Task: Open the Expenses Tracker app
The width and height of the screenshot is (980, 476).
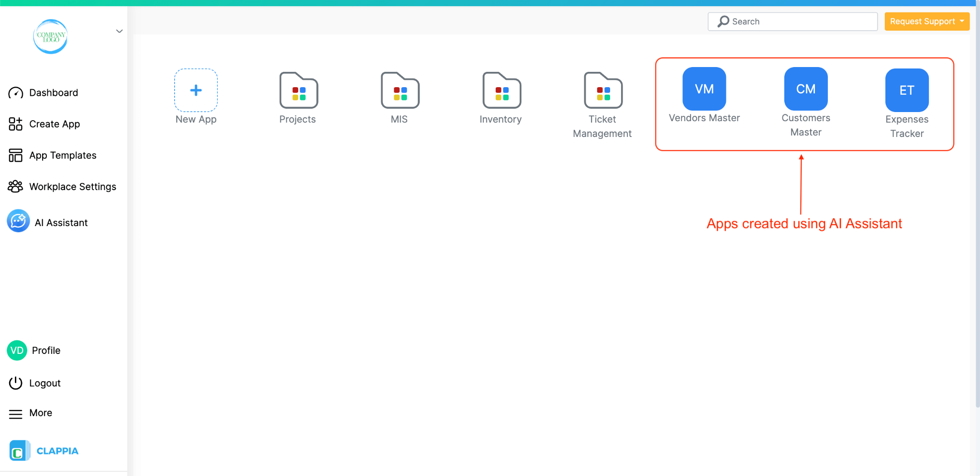Action: (x=906, y=90)
